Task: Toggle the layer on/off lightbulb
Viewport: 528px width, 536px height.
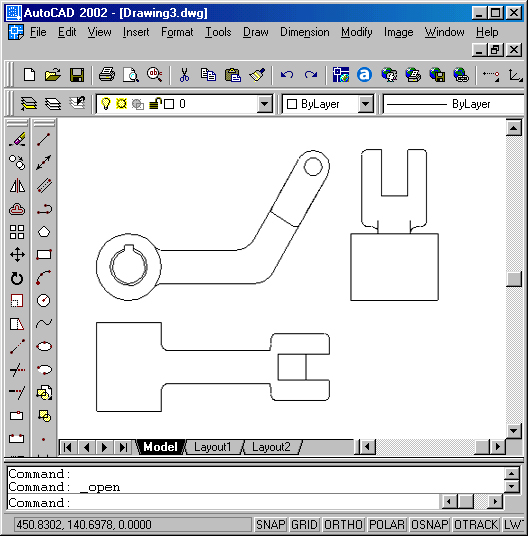Action: 106,104
